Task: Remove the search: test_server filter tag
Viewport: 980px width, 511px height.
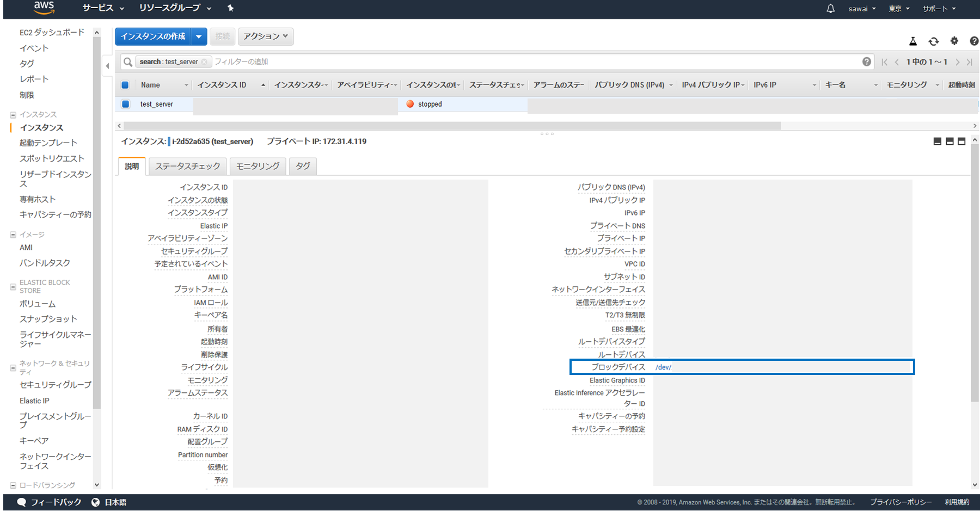Action: (x=204, y=62)
